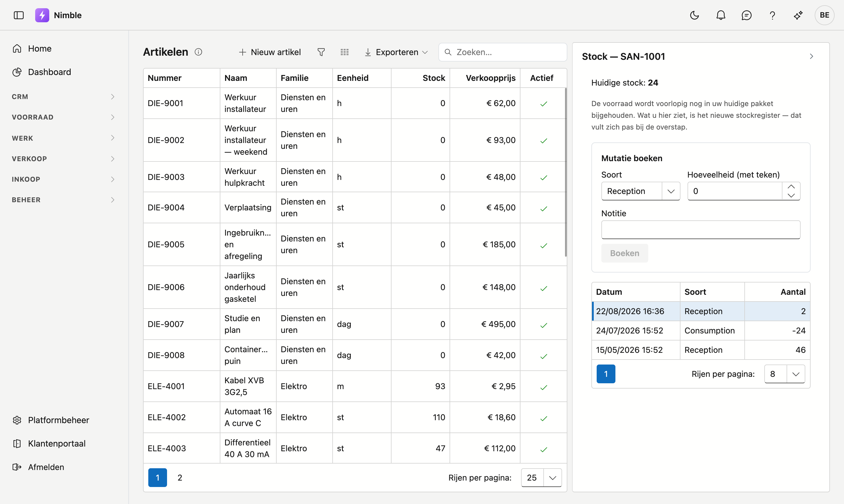Open the Exporteren dropdown
The width and height of the screenshot is (844, 504).
coord(396,52)
